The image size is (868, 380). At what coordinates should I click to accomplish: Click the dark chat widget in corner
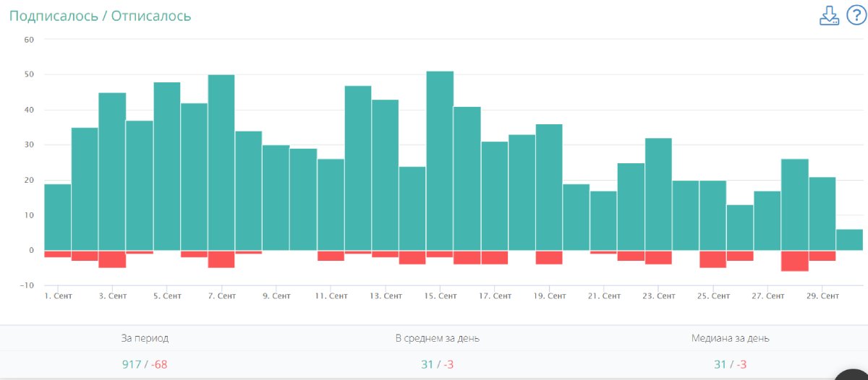click(852, 374)
